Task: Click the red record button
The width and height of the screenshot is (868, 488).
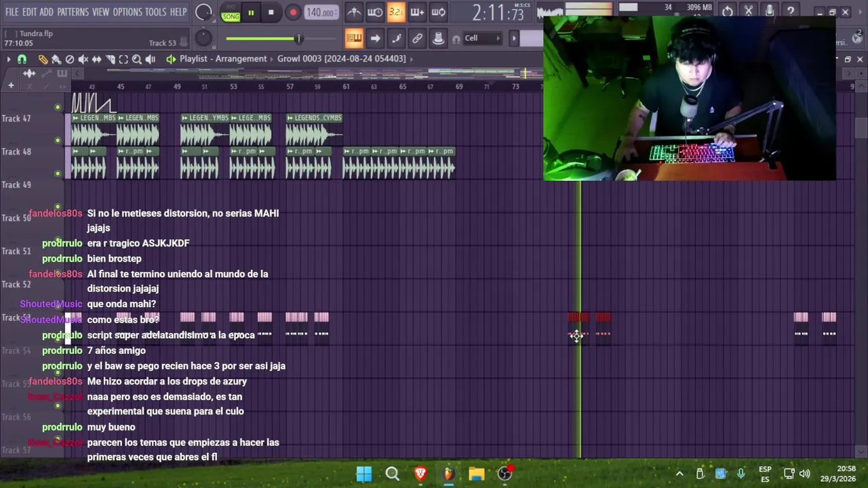Action: 293,13
